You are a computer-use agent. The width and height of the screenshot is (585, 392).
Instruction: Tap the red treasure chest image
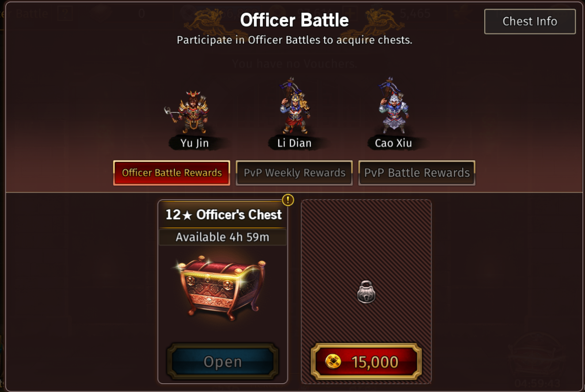pyautogui.click(x=223, y=285)
